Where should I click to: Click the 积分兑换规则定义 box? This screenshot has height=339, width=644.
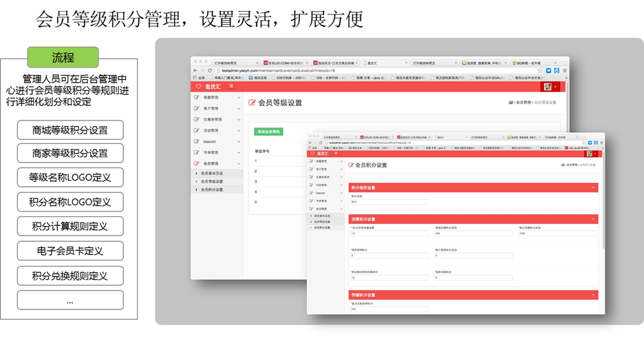[x=70, y=276]
